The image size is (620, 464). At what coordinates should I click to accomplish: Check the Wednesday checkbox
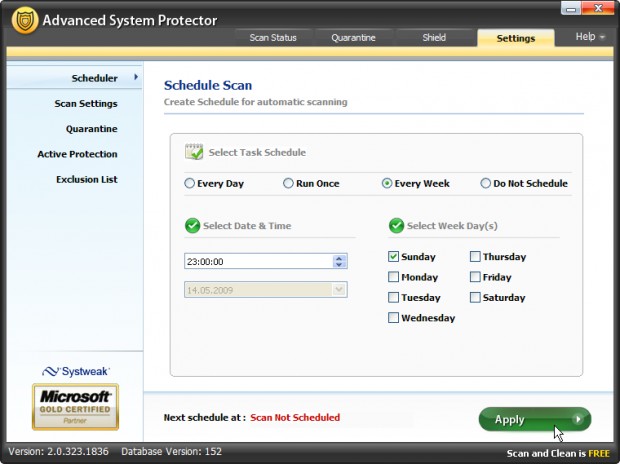(x=393, y=317)
